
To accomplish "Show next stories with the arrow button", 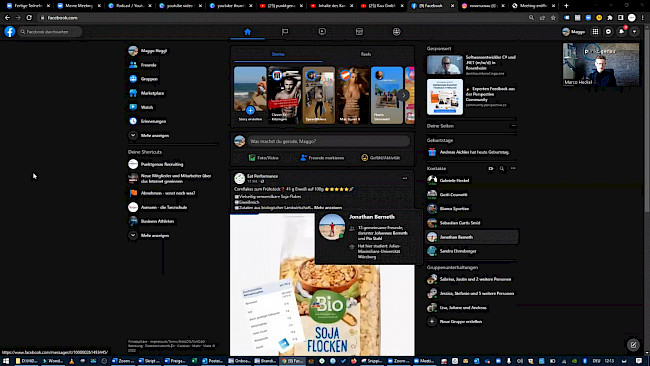I will 403,95.
